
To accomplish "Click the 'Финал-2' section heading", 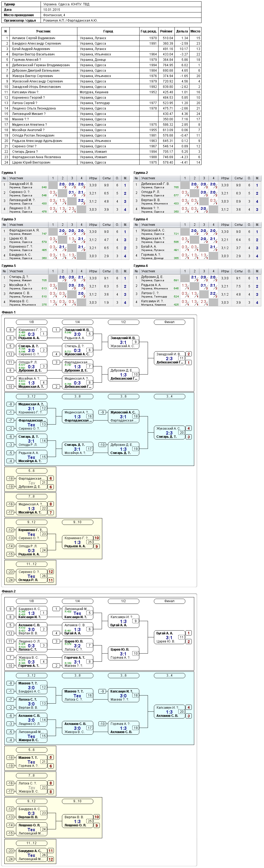I will pyautogui.click(x=9, y=591).
